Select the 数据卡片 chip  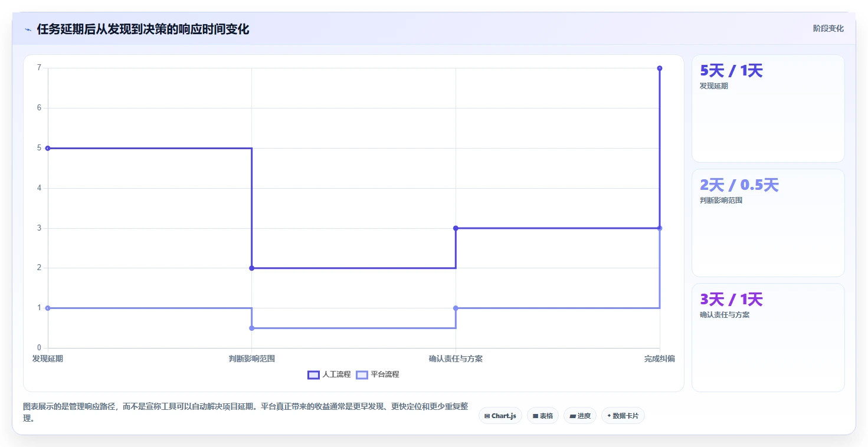tap(623, 416)
